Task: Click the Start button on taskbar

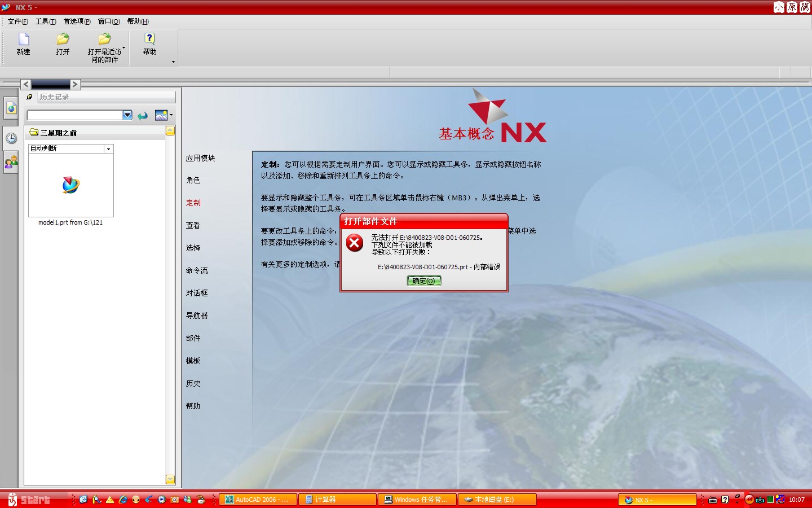Action: pyautogui.click(x=29, y=500)
